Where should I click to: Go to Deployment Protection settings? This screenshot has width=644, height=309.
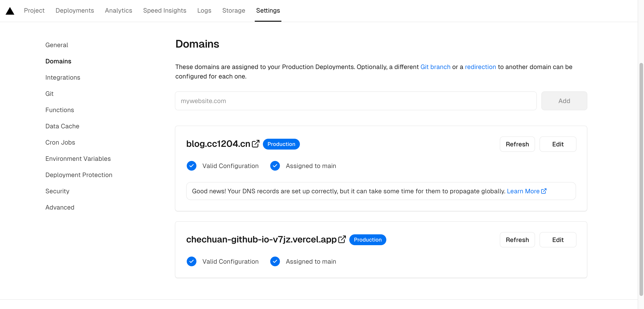79,175
